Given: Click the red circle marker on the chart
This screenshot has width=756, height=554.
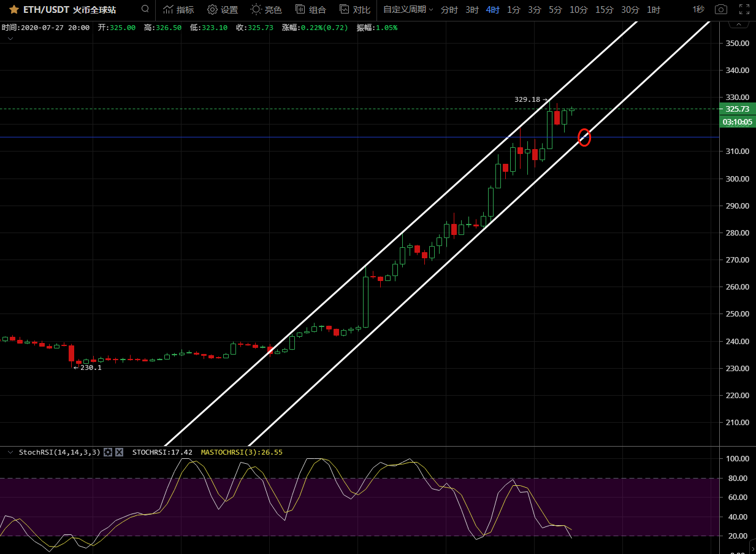Looking at the screenshot, I should click(584, 137).
